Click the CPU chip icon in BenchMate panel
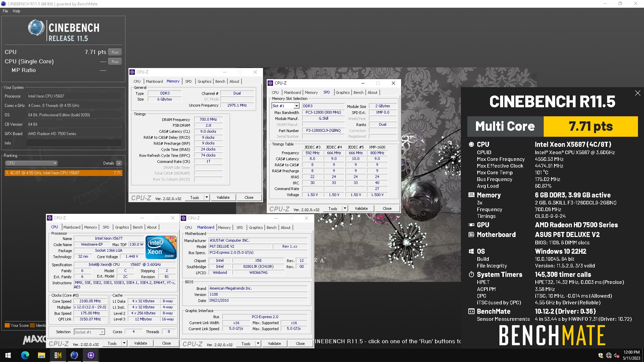Screen dimensions: 644x362 pos(471,144)
